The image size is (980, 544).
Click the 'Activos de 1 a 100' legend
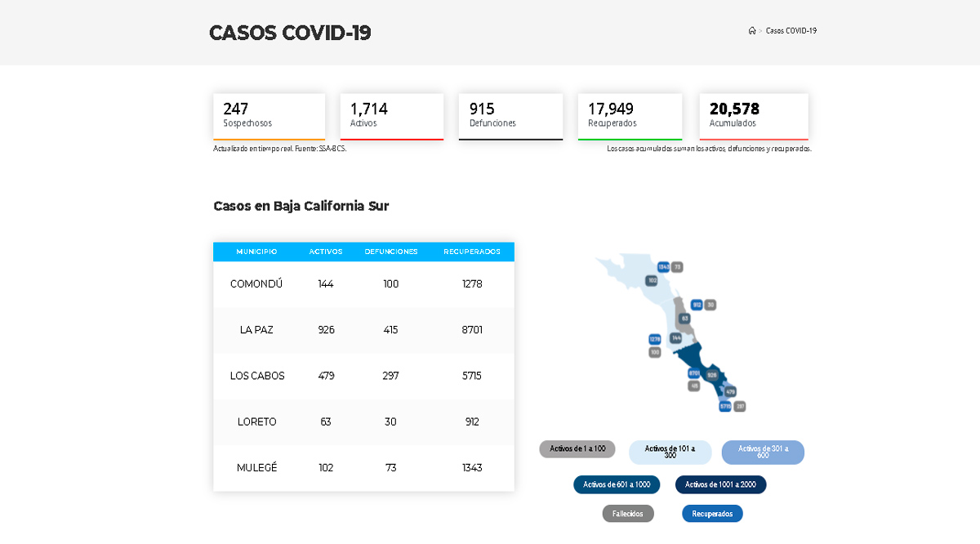tap(577, 449)
